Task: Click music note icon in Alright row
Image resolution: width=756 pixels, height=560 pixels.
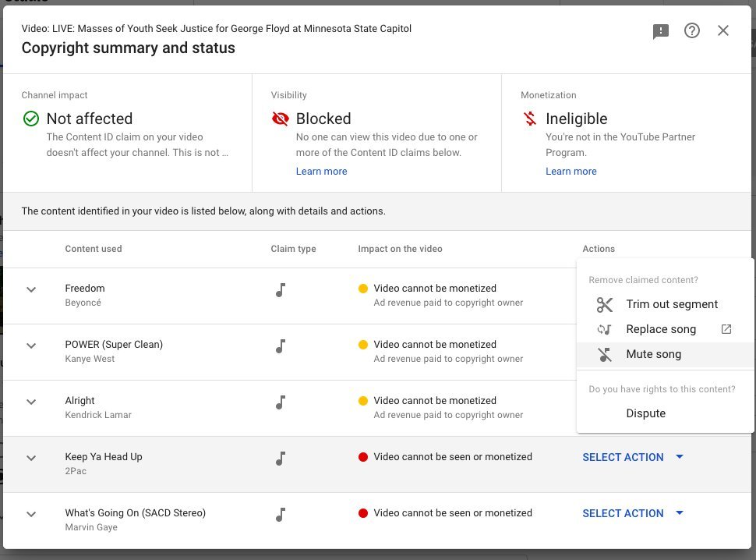Action: (x=281, y=402)
